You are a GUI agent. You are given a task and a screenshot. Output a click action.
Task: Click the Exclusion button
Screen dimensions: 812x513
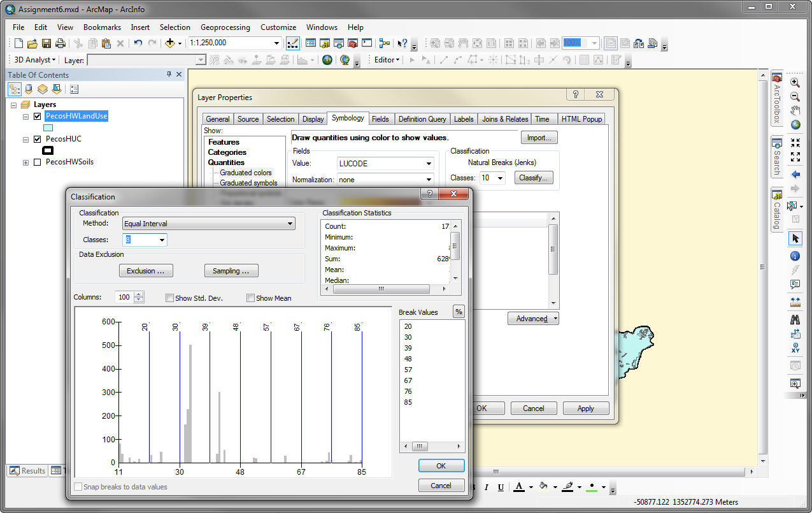tap(146, 271)
